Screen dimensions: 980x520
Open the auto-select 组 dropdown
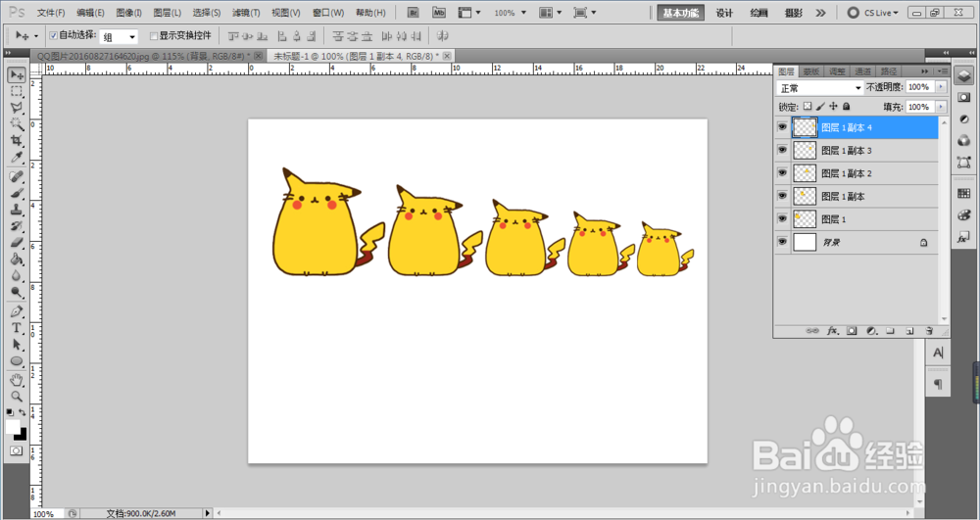pyautogui.click(x=119, y=37)
